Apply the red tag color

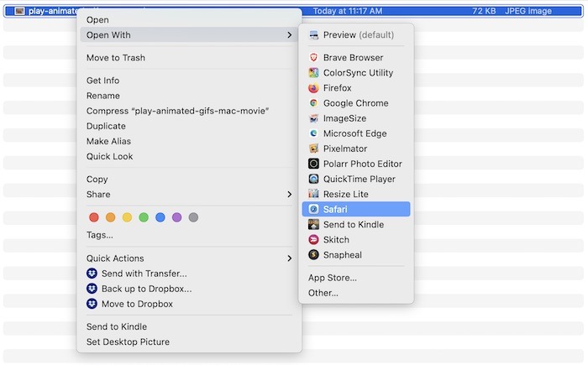click(94, 217)
